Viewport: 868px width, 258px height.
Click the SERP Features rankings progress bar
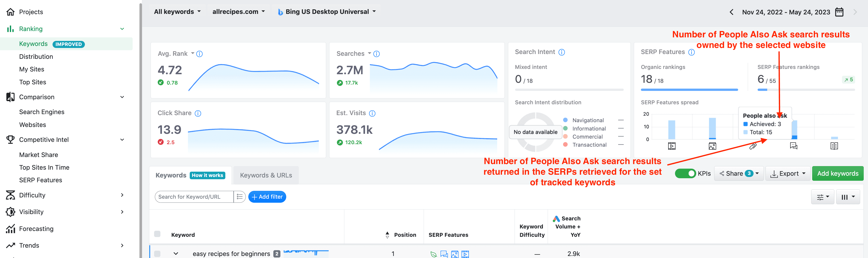click(x=806, y=90)
